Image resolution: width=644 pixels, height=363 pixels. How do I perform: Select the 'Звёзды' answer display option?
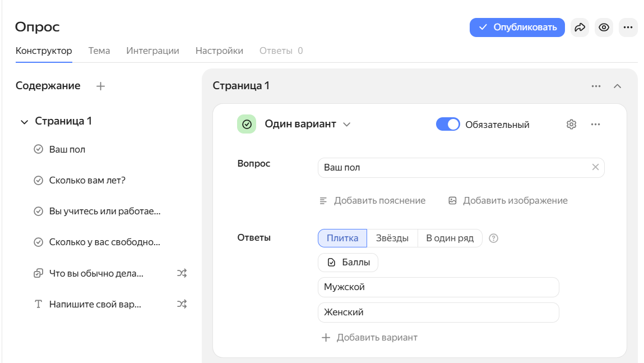click(392, 238)
